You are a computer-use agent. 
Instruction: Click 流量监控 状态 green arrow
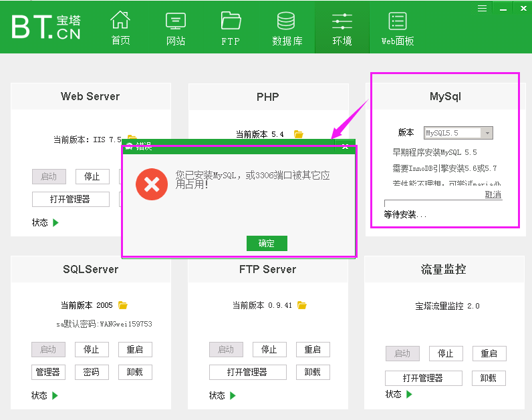pos(409,394)
